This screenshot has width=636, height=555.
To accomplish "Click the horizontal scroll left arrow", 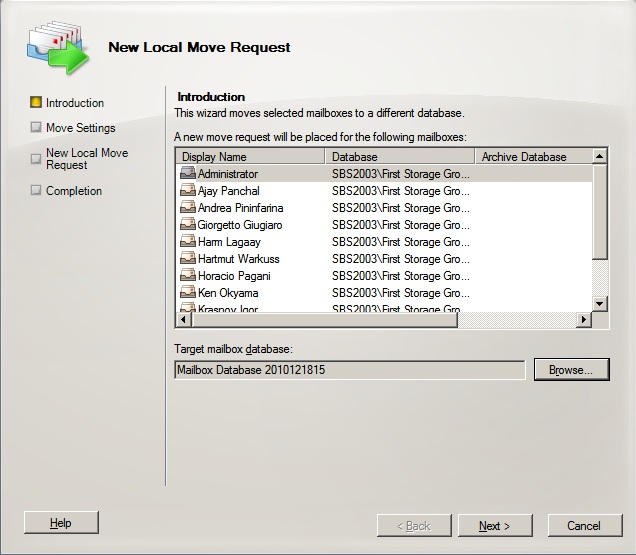I will (x=183, y=320).
